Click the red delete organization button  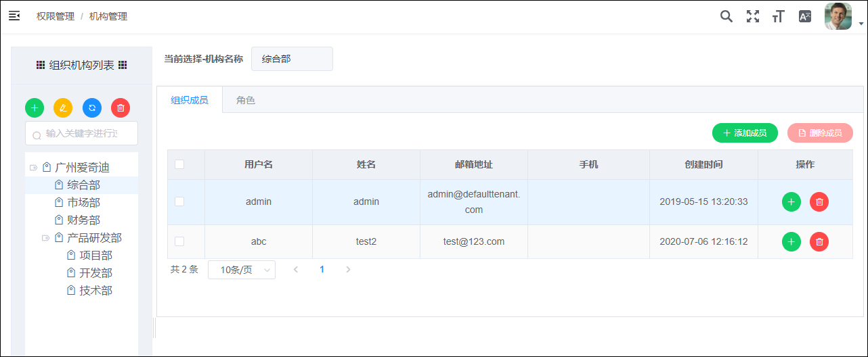tap(121, 108)
